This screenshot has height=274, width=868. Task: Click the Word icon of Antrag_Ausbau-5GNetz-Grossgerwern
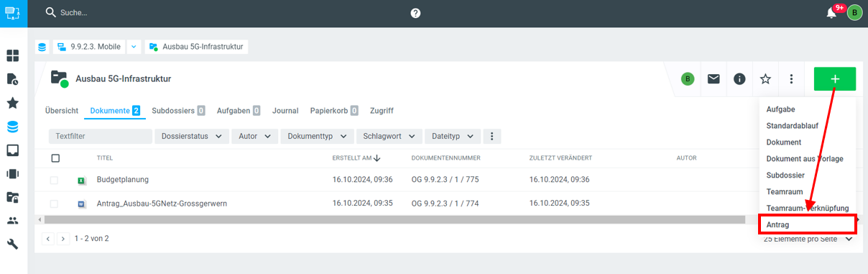click(82, 204)
